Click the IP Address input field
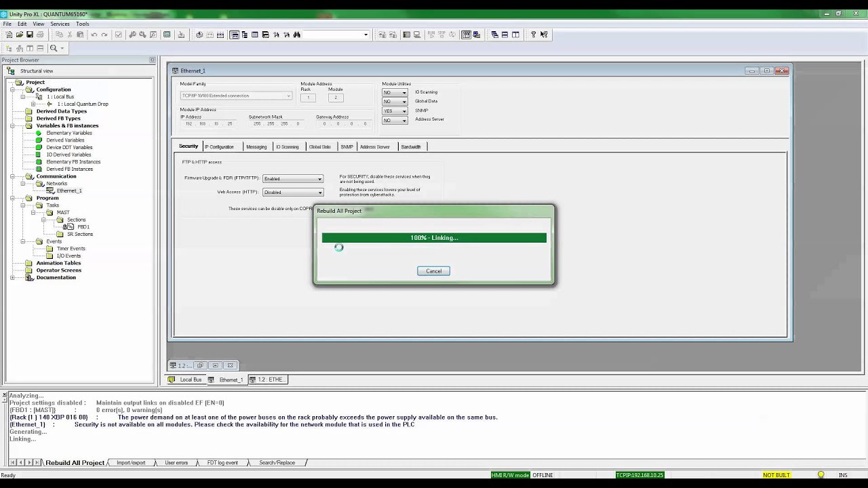Screen dimensions: 868x488 coord(208,124)
